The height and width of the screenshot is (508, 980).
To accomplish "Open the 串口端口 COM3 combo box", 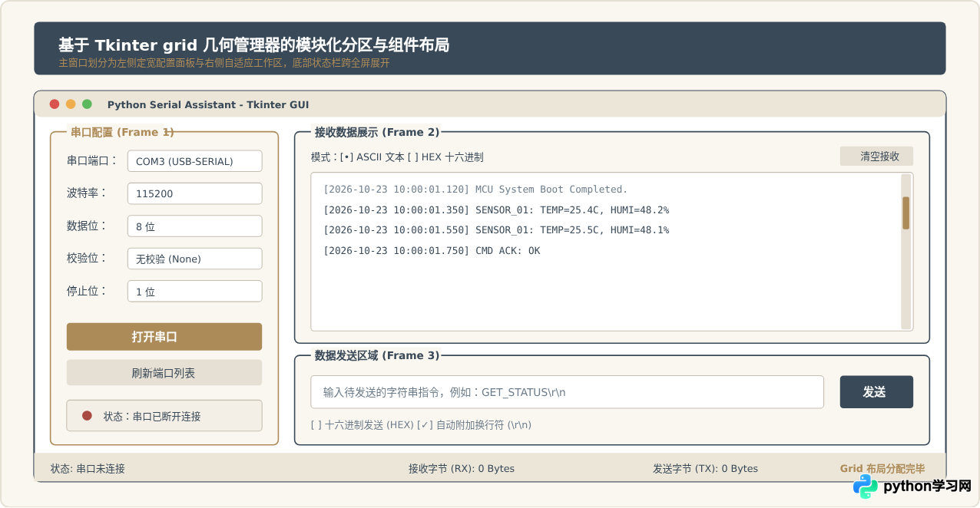I will click(x=194, y=161).
